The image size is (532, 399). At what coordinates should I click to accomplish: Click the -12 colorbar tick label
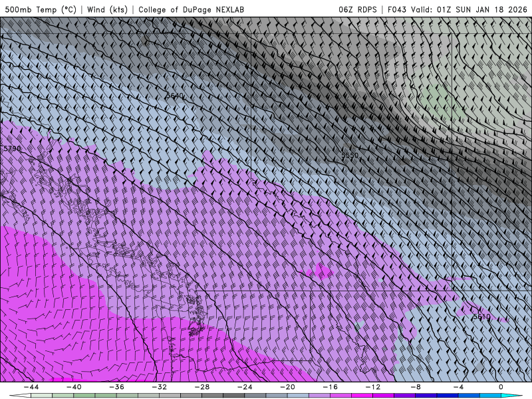point(373,387)
